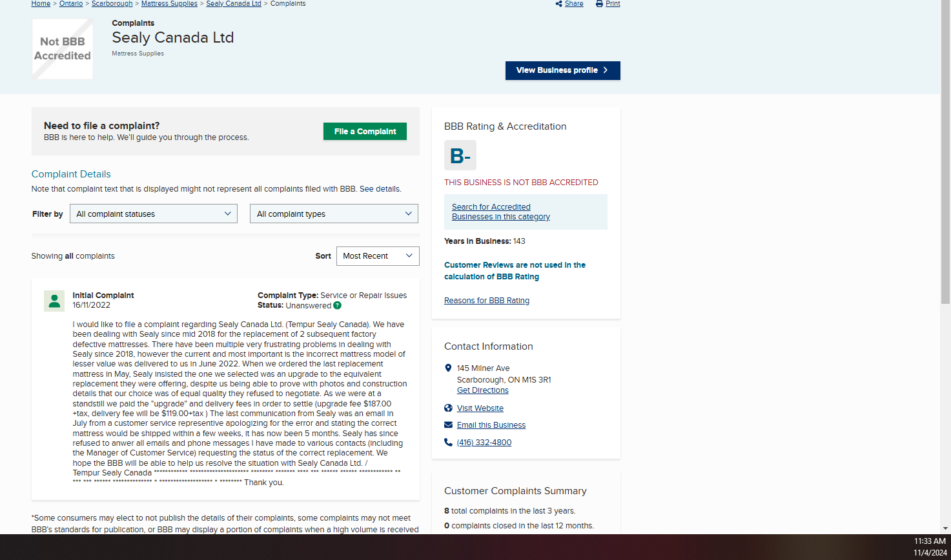The image size is (951, 560).
Task: Click the 'THIS BUSINESS IS NOT BBB ACCREDITED' text
Action: point(521,183)
